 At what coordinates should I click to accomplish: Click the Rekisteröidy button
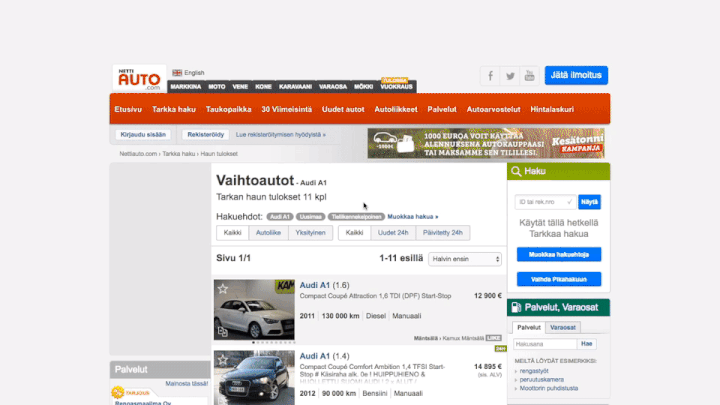pos(205,135)
